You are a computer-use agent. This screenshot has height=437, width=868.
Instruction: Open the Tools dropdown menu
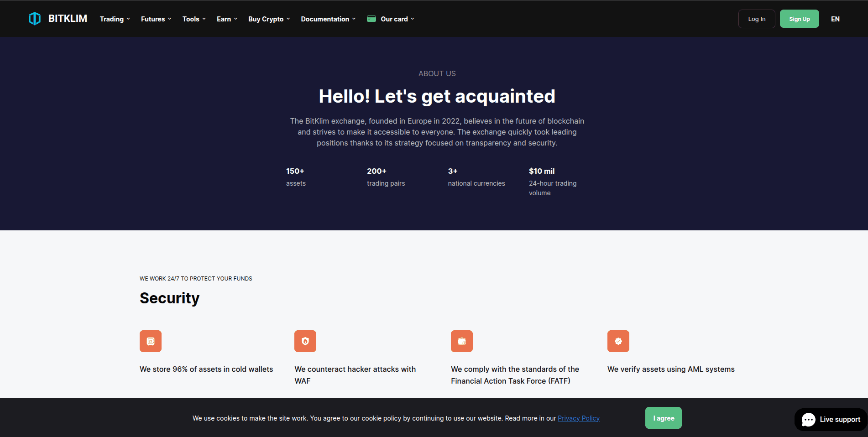coord(194,19)
